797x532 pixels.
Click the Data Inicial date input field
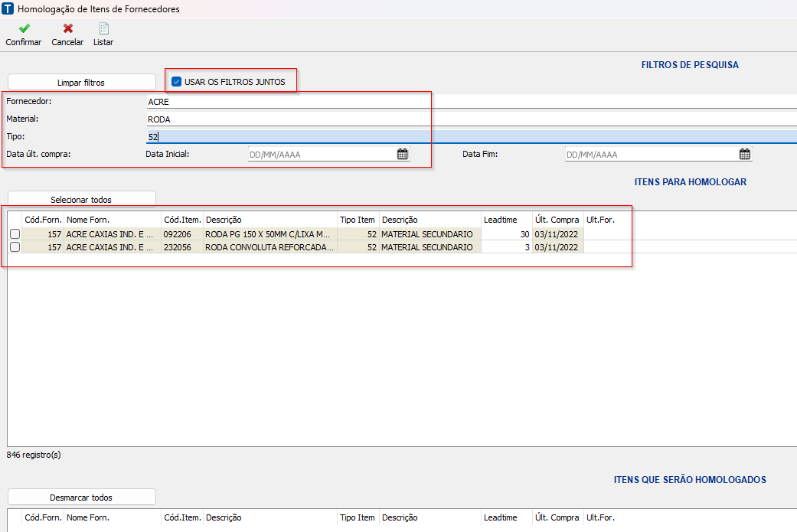(320, 154)
